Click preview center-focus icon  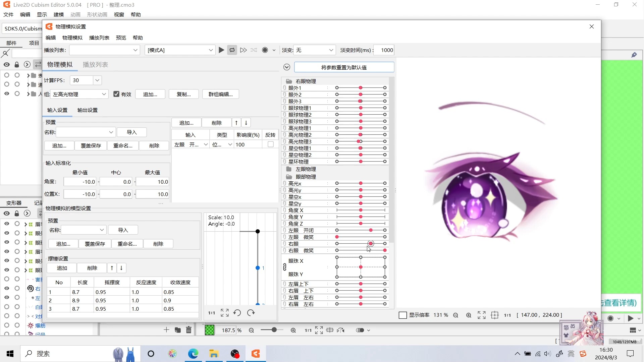pos(495,315)
